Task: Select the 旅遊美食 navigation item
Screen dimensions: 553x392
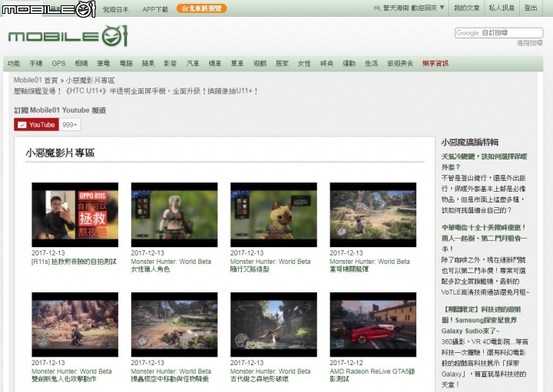Action: click(x=400, y=64)
